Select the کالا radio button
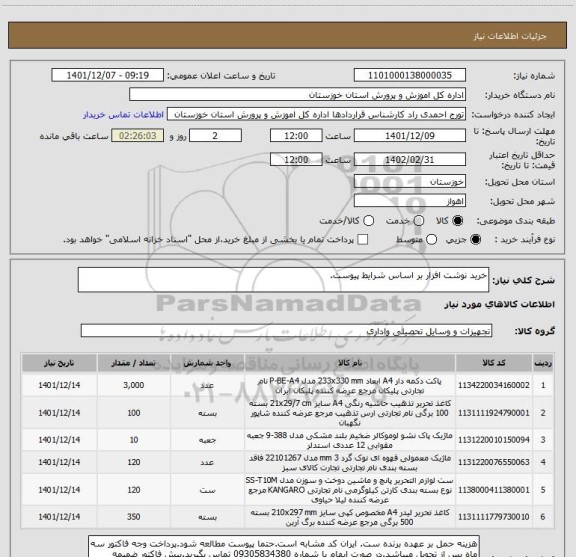 tap(458, 221)
